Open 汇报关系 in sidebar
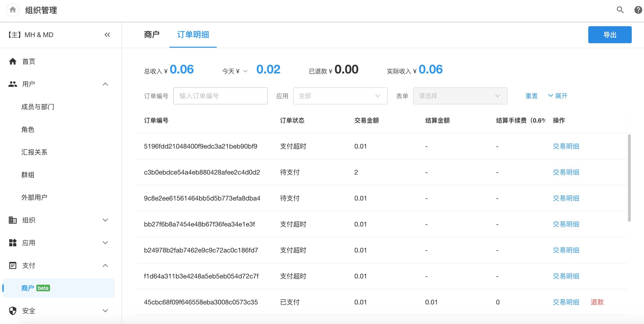Screen dimensions: 644x324 [x=34, y=152]
